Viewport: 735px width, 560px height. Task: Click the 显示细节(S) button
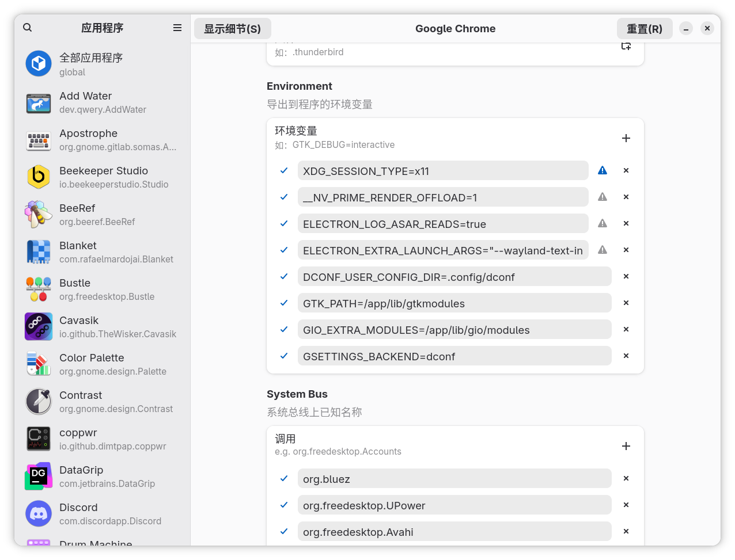(232, 29)
